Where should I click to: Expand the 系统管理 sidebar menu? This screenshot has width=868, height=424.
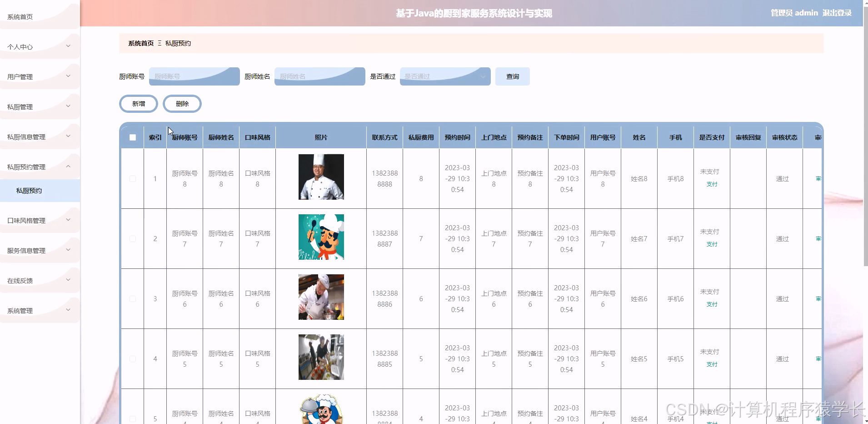point(40,310)
